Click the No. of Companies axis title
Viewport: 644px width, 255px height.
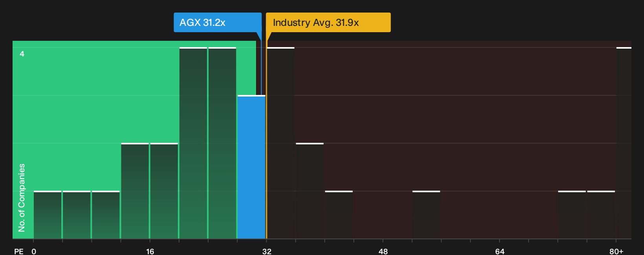[x=22, y=198]
